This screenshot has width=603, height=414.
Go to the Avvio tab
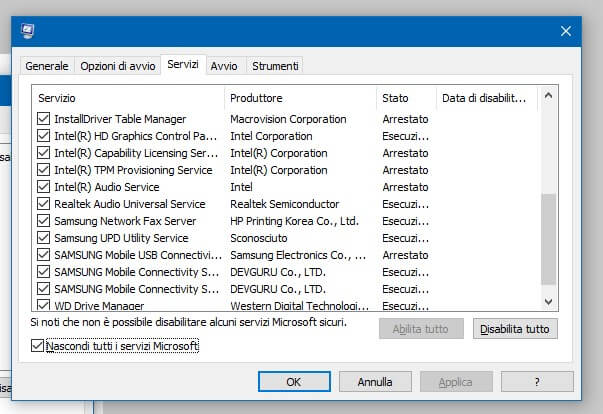coord(224,66)
